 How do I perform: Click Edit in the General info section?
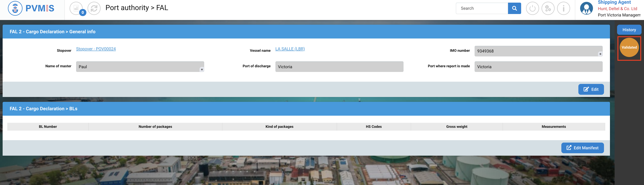[x=591, y=89]
